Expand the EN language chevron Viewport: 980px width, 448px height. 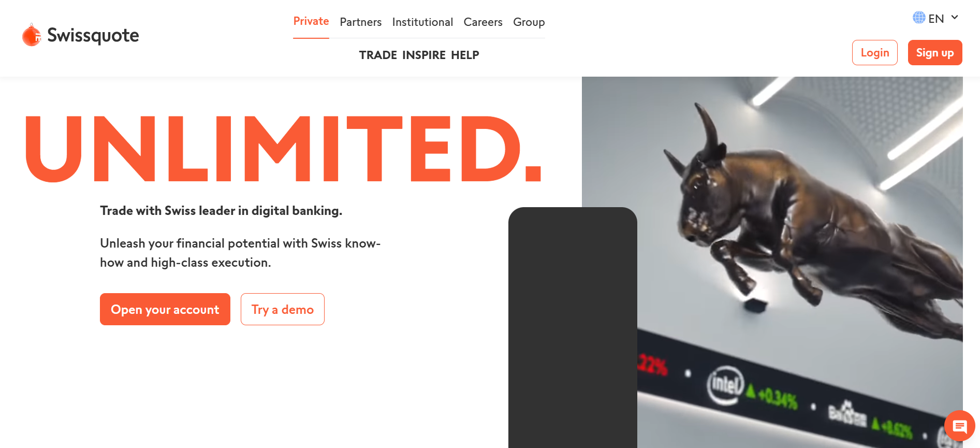click(955, 18)
